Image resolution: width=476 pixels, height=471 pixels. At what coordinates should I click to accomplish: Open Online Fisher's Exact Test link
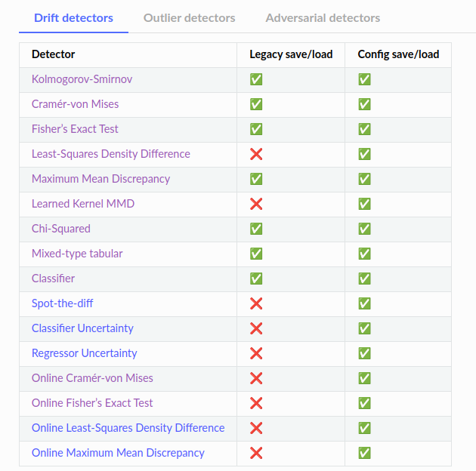click(92, 403)
